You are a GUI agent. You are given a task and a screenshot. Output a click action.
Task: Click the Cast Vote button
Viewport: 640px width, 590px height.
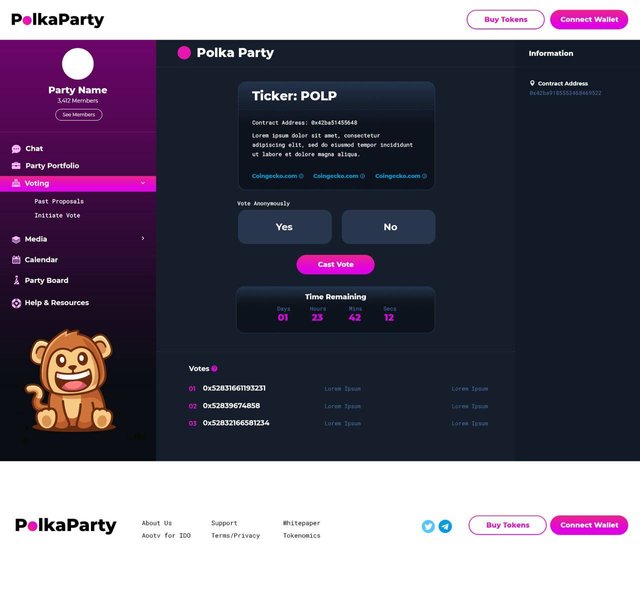[x=336, y=264]
